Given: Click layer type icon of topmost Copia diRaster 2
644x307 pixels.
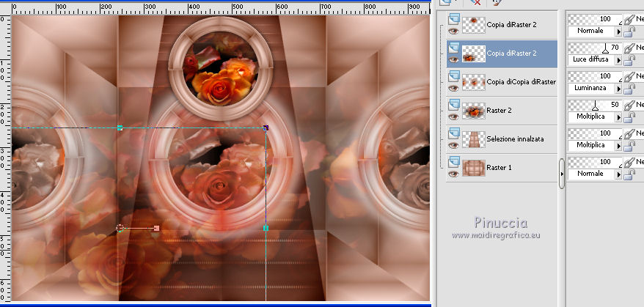Looking at the screenshot, I should click(454, 18).
